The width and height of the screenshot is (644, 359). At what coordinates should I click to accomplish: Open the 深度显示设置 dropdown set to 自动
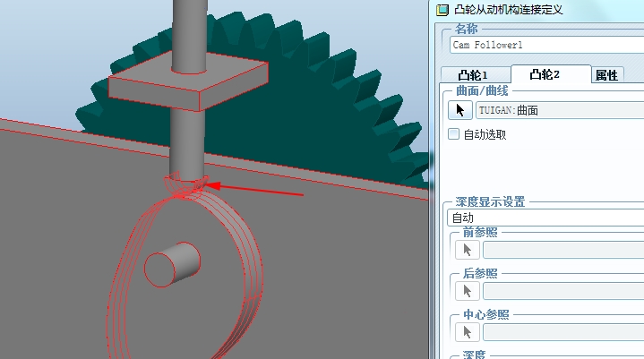pyautogui.click(x=545, y=218)
